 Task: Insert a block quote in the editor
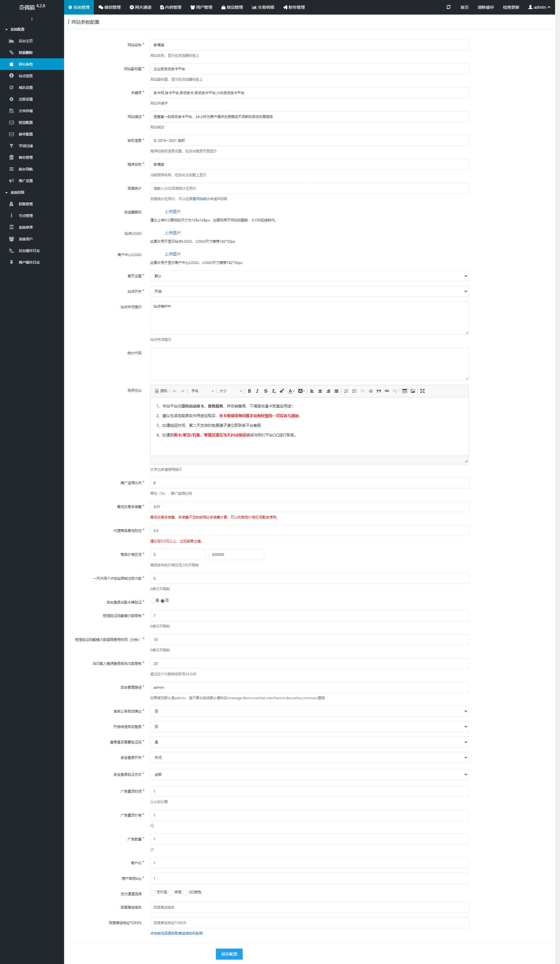pos(379,391)
